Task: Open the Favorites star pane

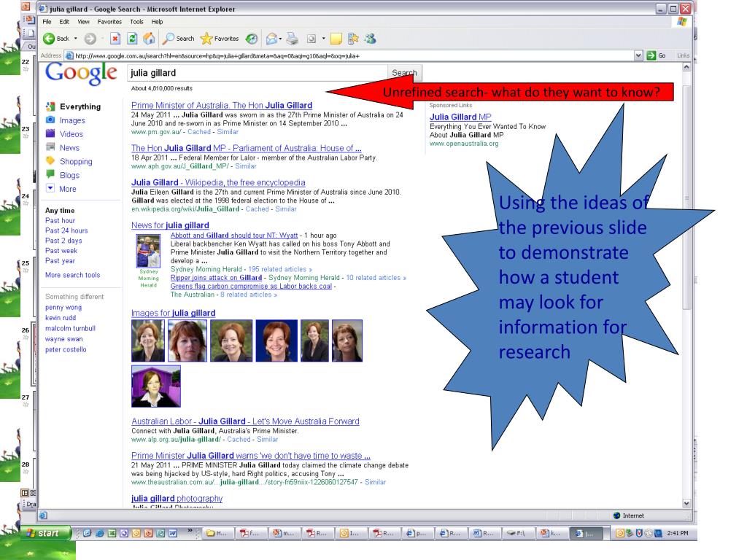Action: pyautogui.click(x=220, y=39)
